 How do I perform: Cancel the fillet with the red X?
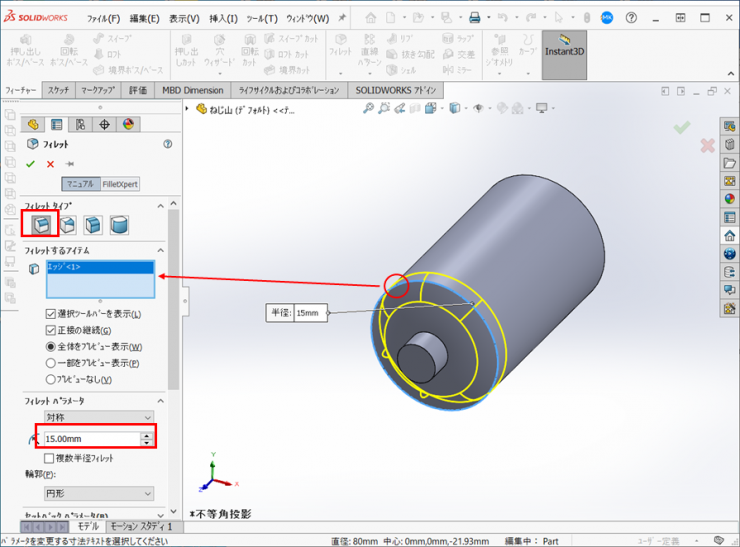pyautogui.click(x=50, y=164)
